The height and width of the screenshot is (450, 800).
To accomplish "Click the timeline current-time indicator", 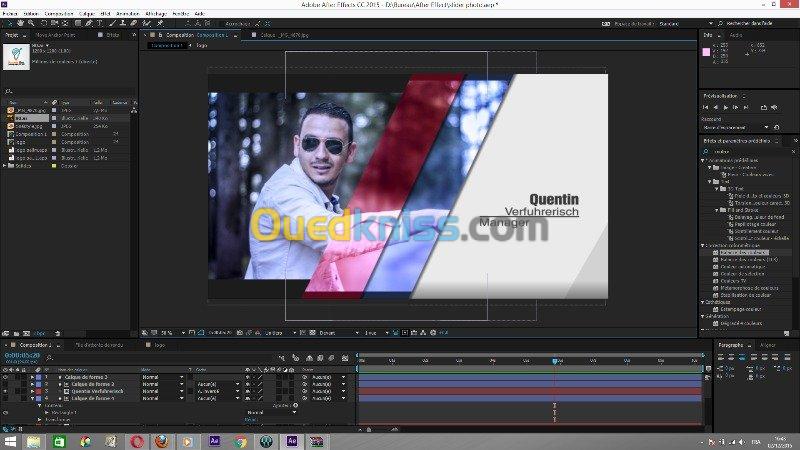I will (555, 361).
